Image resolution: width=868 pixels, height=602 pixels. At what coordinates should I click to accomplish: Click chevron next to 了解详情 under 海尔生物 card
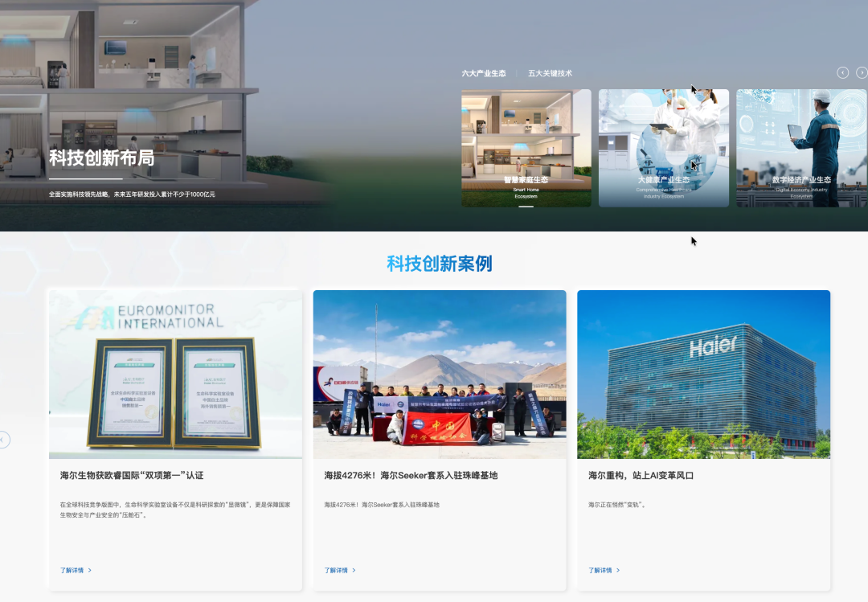pos(90,570)
